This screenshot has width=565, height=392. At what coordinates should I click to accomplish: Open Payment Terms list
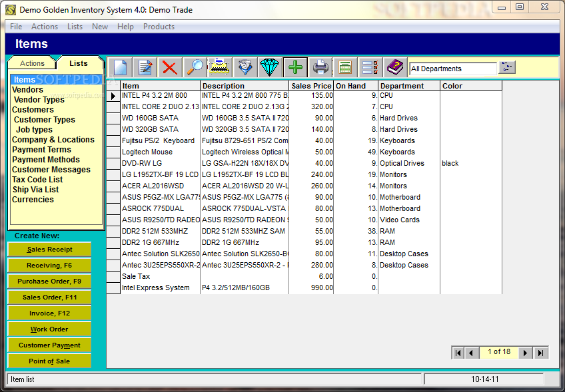pos(41,150)
